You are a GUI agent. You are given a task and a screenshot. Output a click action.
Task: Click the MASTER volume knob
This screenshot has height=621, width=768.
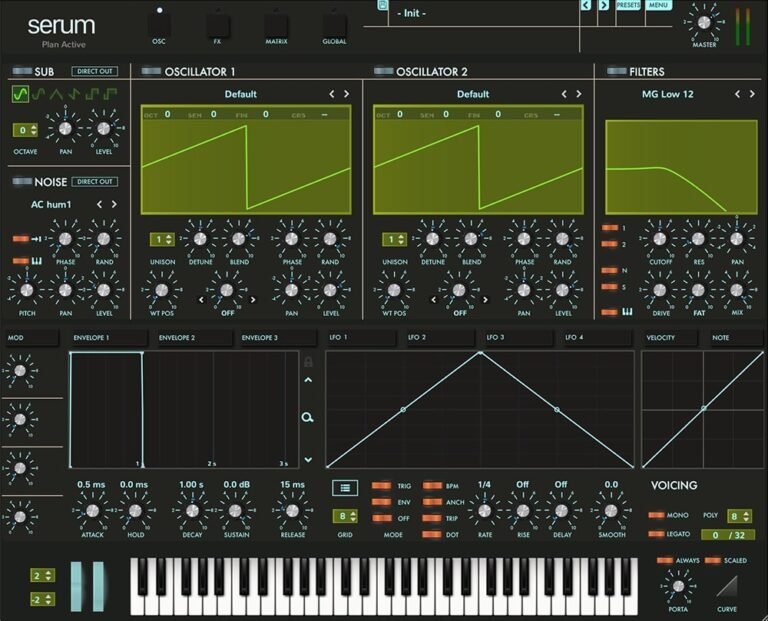click(x=703, y=23)
